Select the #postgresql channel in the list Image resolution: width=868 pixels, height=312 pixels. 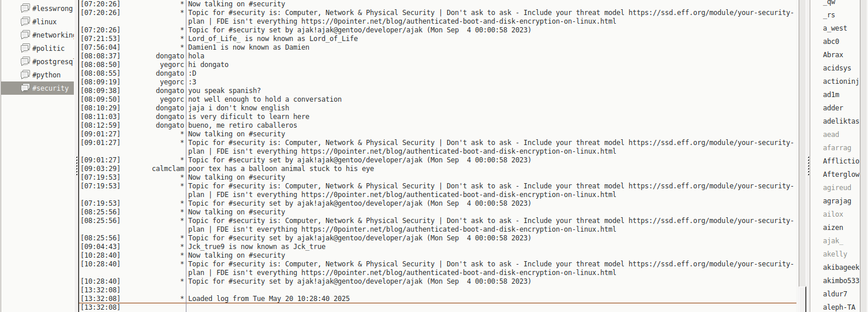53,62
